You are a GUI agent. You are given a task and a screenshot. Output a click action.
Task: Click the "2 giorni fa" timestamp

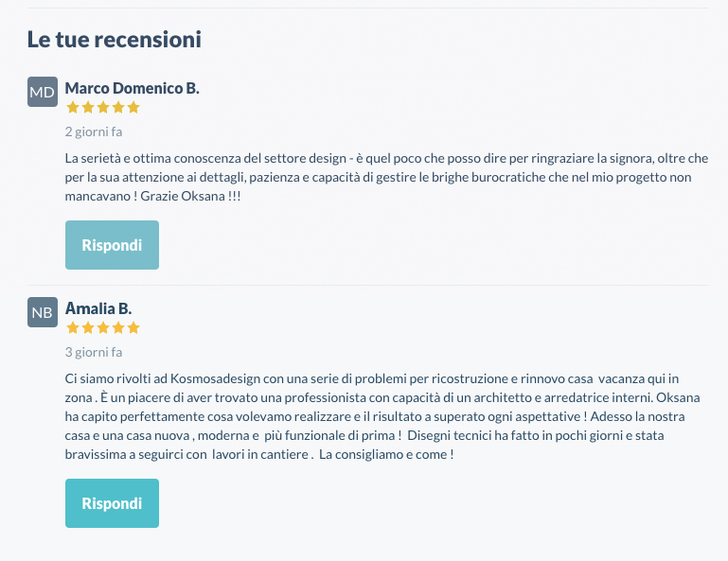(x=93, y=131)
